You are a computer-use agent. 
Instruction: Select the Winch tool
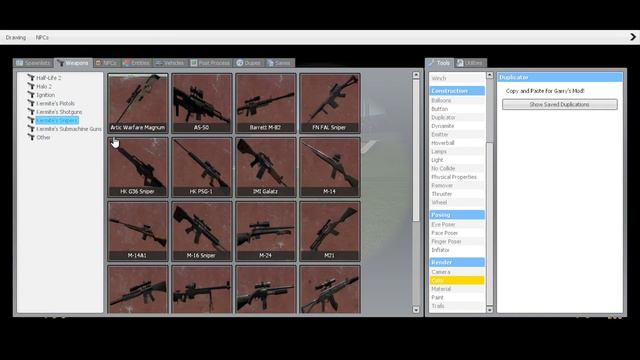457,78
